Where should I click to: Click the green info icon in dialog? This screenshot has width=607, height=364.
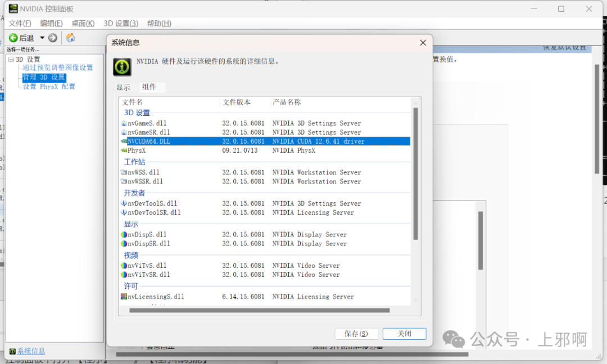(x=122, y=67)
